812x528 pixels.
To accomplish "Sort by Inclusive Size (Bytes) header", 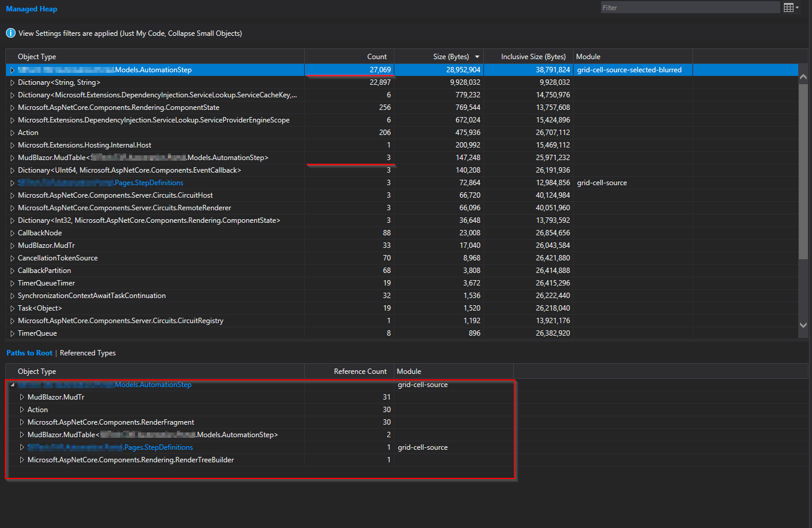I will click(528, 57).
